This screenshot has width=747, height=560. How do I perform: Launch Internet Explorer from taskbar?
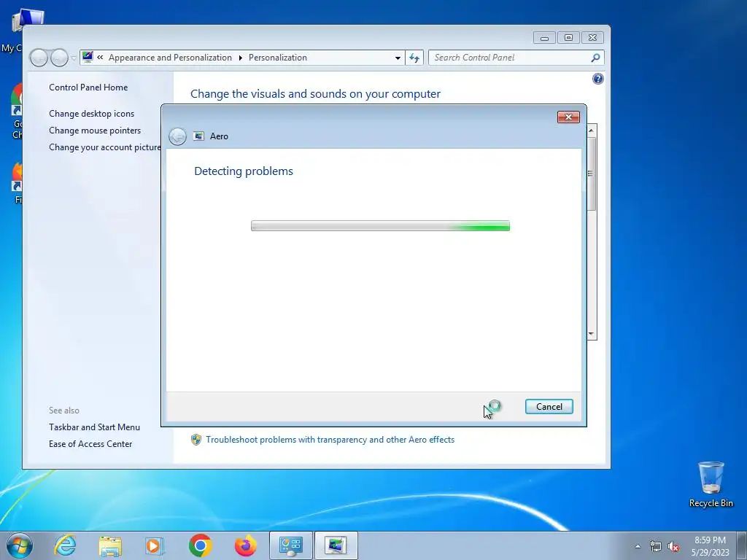(x=65, y=545)
